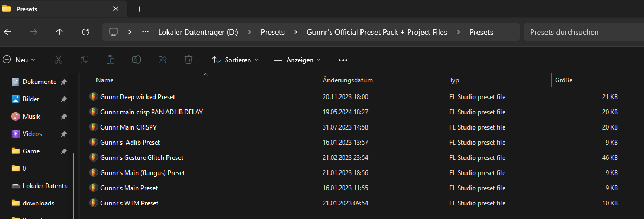Click FL Studio icon of Gunnr's WTM Preset
This screenshot has height=219, width=644.
click(x=94, y=203)
